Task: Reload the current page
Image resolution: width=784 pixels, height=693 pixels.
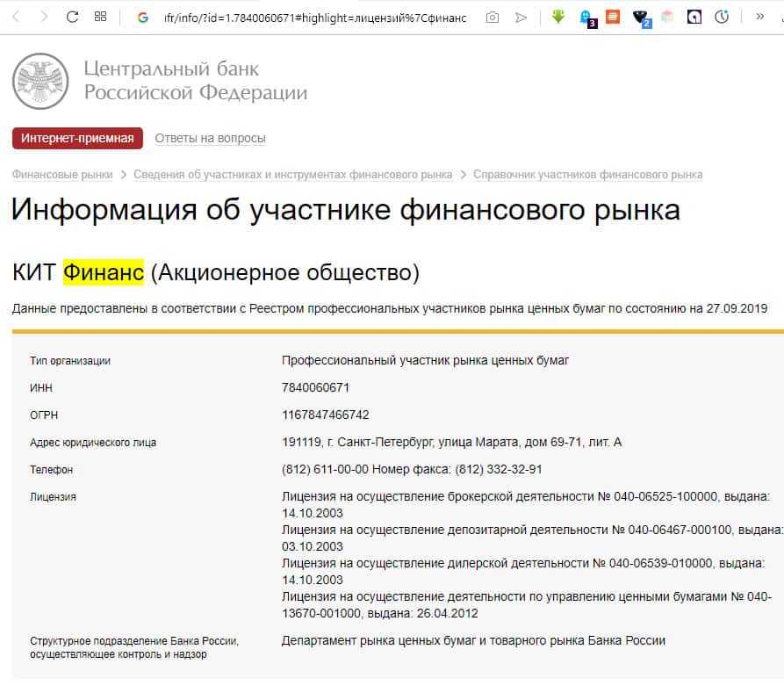Action: pyautogui.click(x=72, y=17)
